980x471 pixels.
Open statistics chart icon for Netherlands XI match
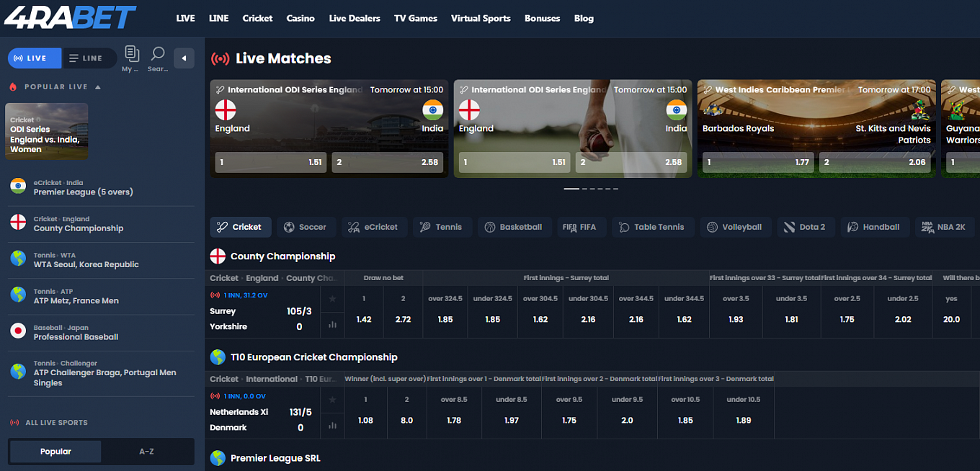332,426
